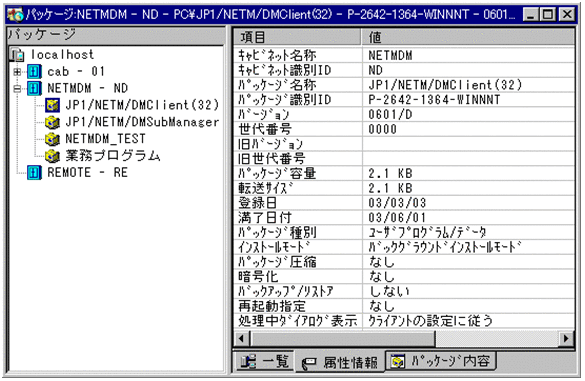Click the REMOTE - RE cabinet icon
The width and height of the screenshot is (585, 381).
[34, 172]
